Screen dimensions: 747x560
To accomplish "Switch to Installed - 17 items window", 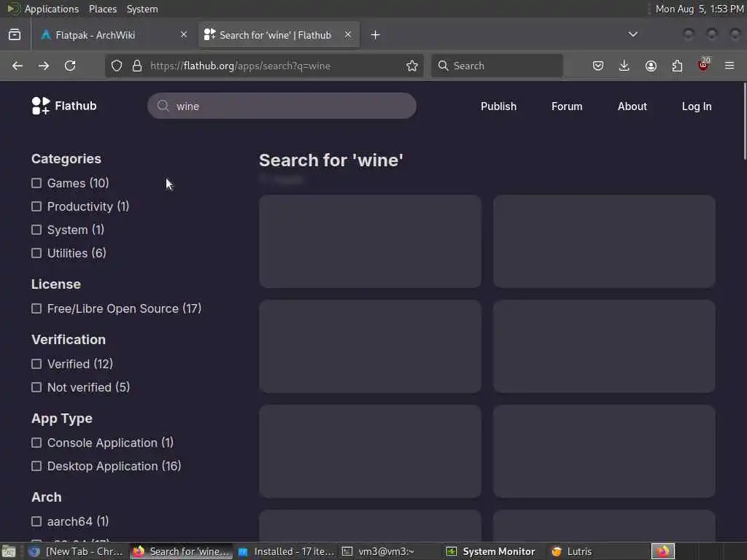I will pos(287,551).
